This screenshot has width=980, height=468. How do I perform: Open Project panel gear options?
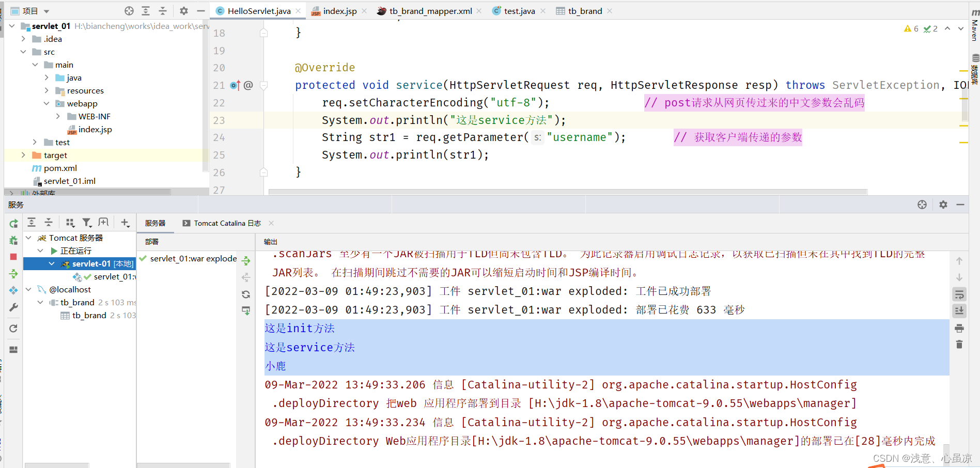click(184, 11)
